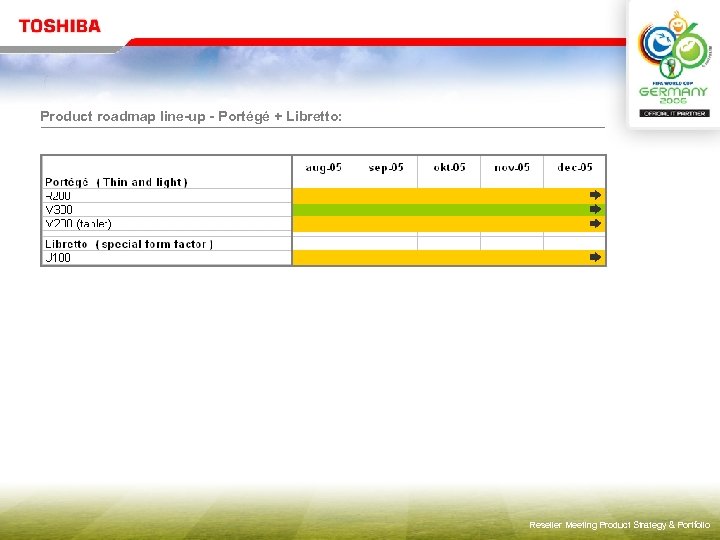This screenshot has width=720, height=540.
Task: Click the TOSHIBA logo
Action: [60, 26]
